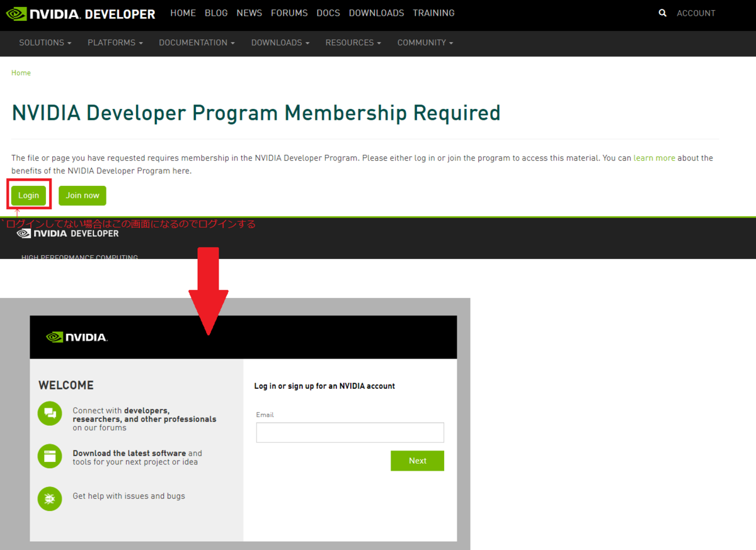The image size is (756, 550).
Task: Open BLOG in top navigation
Action: click(x=216, y=13)
